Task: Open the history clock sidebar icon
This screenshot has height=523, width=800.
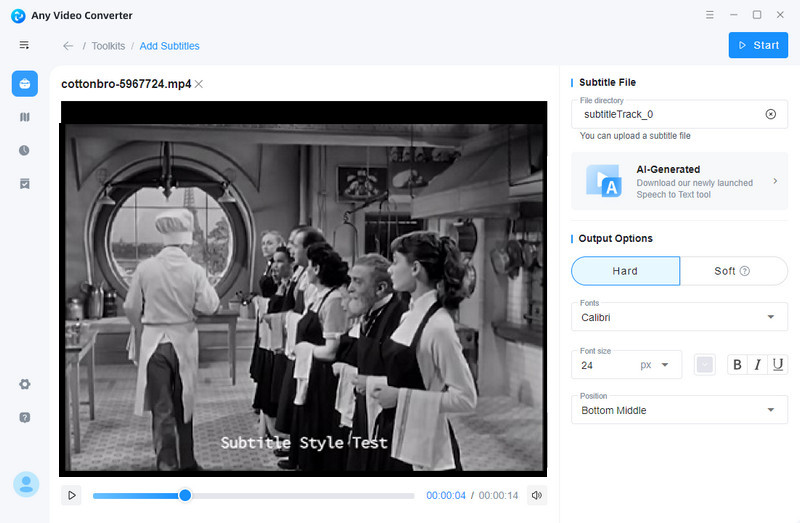Action: (24, 151)
